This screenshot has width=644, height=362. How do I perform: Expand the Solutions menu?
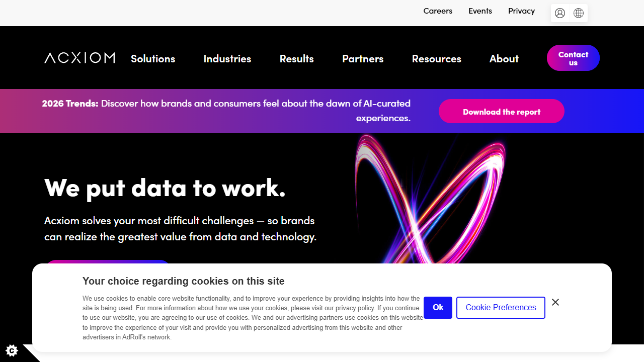tap(153, 59)
